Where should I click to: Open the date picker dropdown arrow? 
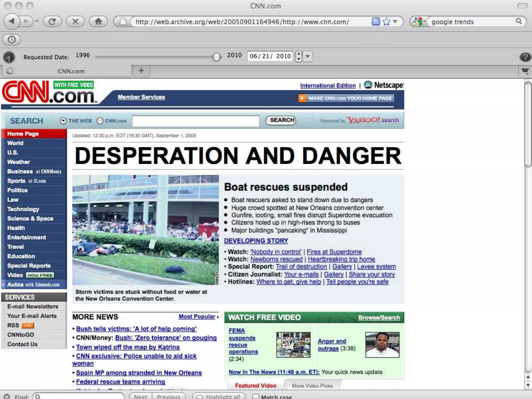308,56
